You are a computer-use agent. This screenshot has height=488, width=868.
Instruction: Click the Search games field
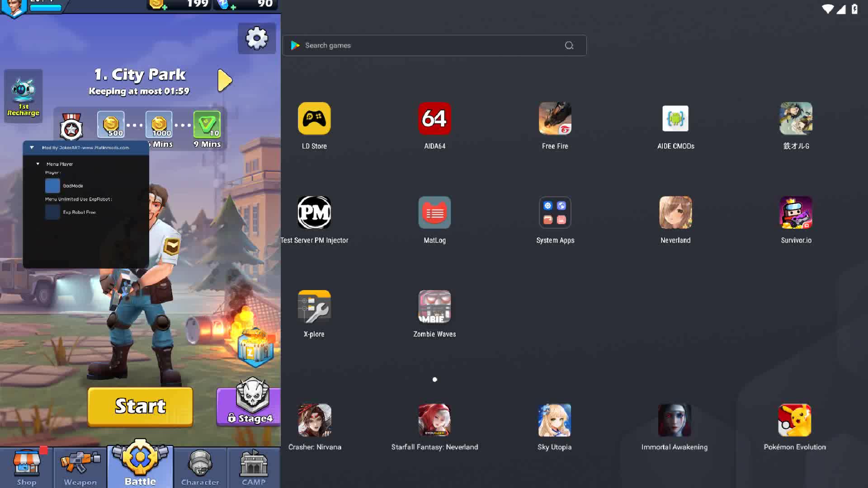429,46
